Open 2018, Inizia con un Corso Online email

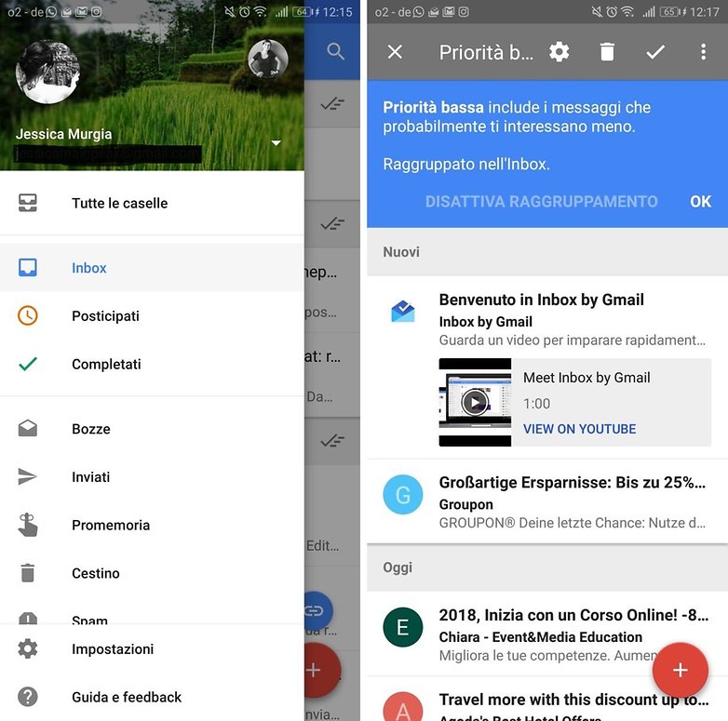coord(547,634)
